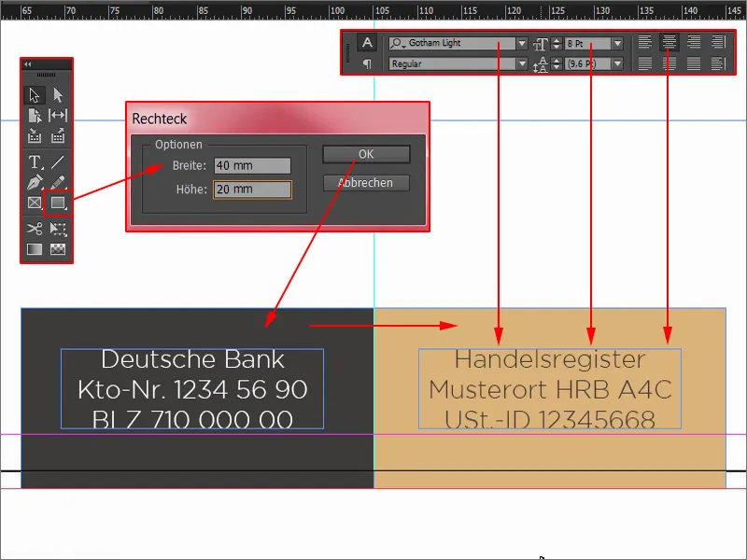This screenshot has height=560, width=747.
Task: Set alignment to Align Towards Spine
Action: pos(718,42)
